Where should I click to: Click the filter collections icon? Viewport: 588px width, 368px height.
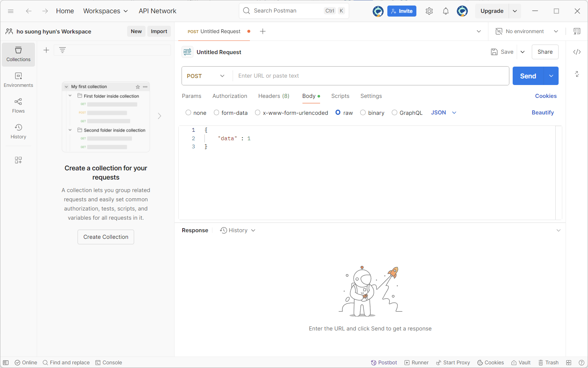tap(62, 50)
